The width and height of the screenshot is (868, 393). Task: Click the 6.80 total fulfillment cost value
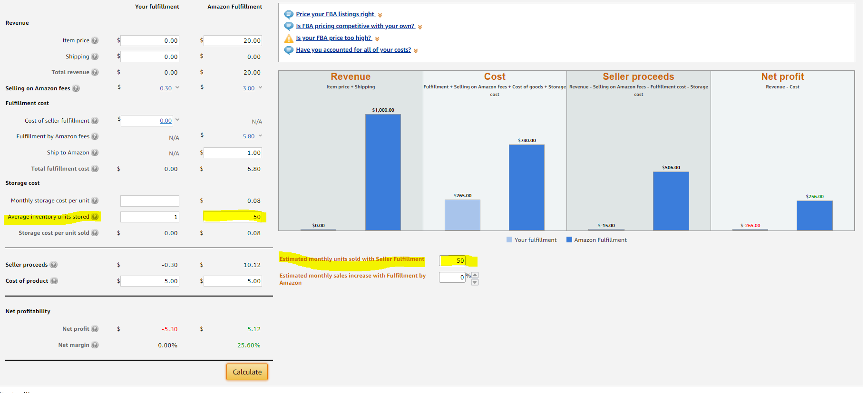254,169
